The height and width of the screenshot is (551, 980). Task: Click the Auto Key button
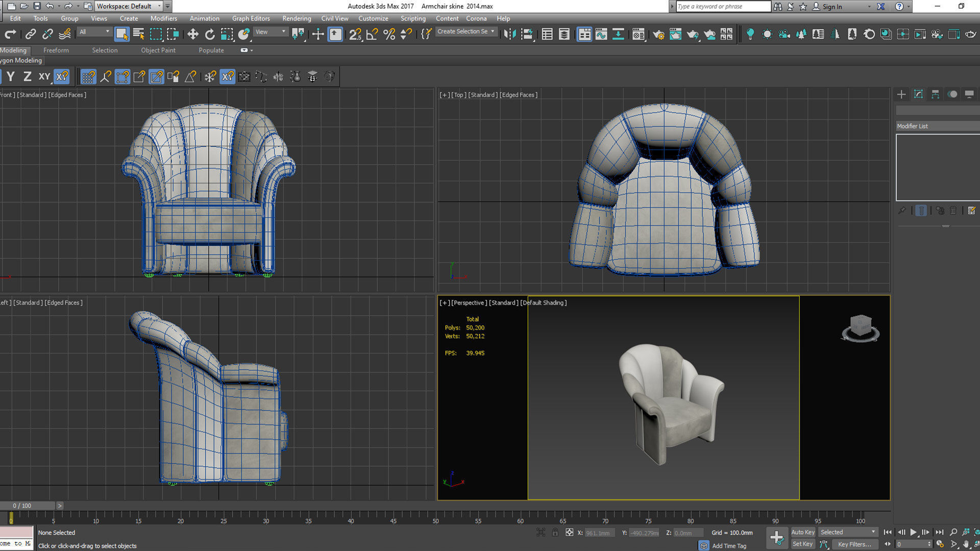click(803, 532)
